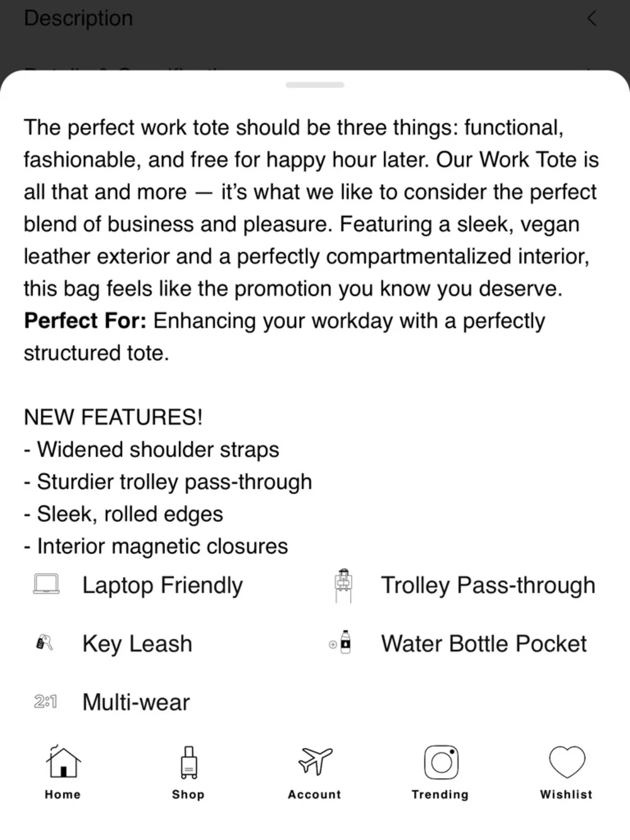Image resolution: width=630 pixels, height=840 pixels.
Task: Tap the laptop icon beside Laptop Friendly
Action: 46,584
